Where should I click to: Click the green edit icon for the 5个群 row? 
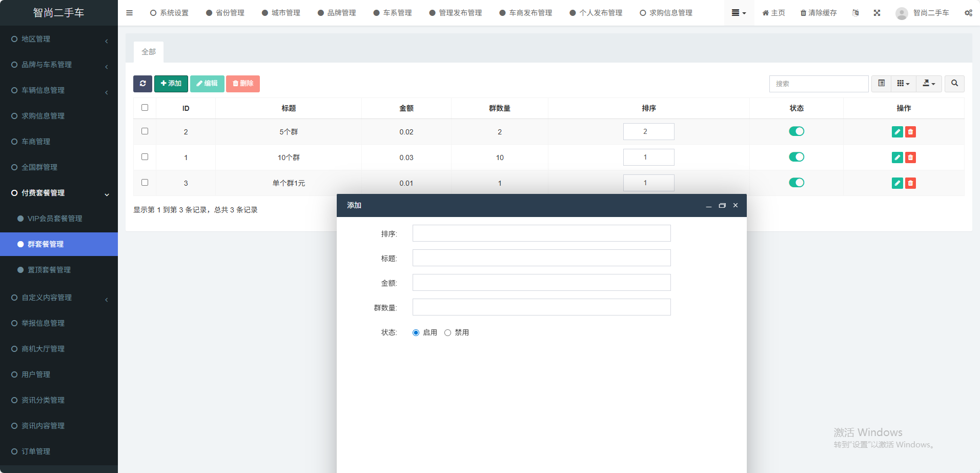point(897,132)
